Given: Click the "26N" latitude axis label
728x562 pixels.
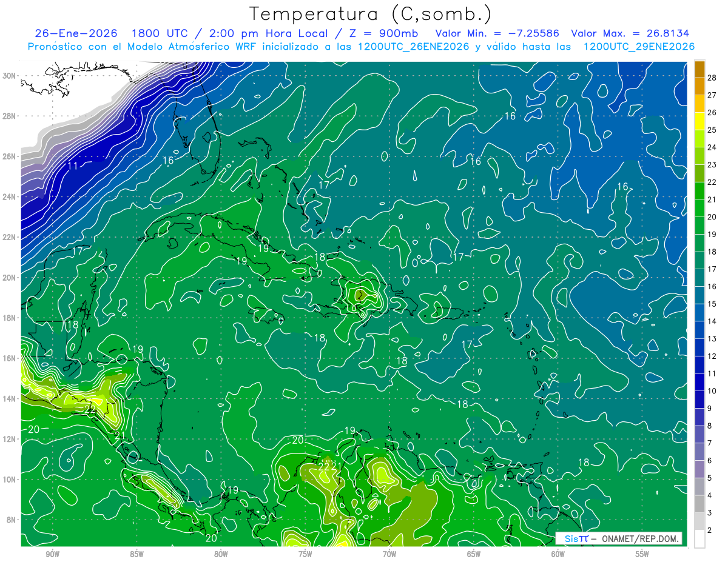Looking at the screenshot, I should [x=9, y=156].
